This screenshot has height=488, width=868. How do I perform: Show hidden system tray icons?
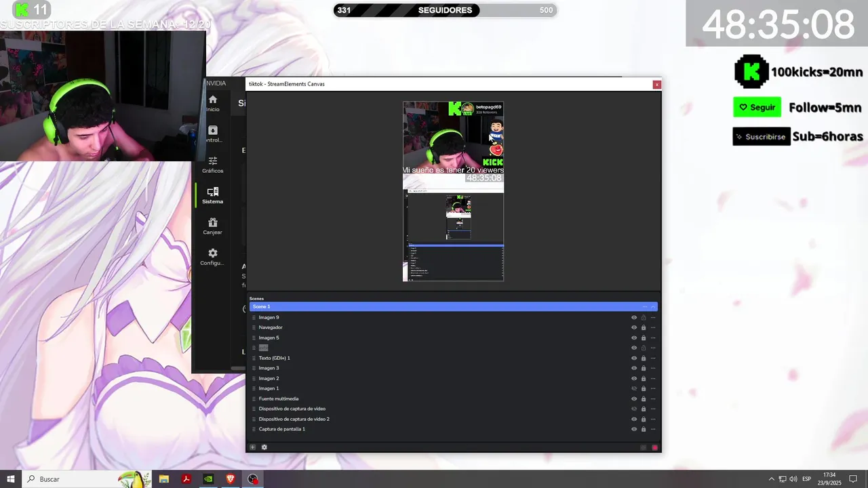(771, 479)
